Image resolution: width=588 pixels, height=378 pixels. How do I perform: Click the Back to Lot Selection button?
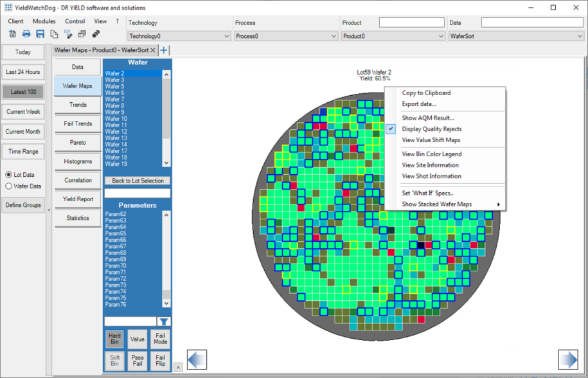137,180
